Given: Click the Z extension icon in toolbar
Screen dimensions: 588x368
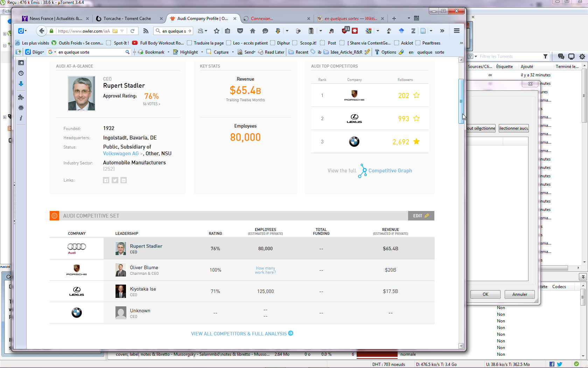Looking at the screenshot, I should point(413,31).
